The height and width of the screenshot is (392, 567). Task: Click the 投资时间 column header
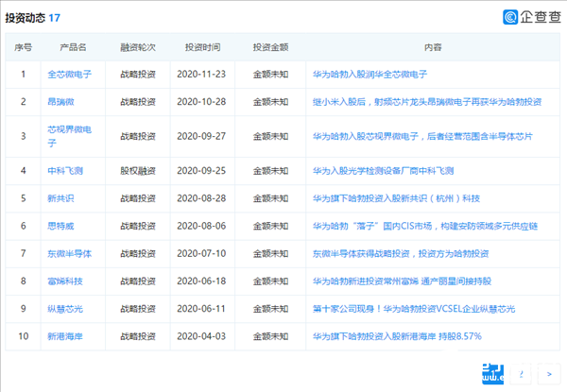tap(202, 47)
